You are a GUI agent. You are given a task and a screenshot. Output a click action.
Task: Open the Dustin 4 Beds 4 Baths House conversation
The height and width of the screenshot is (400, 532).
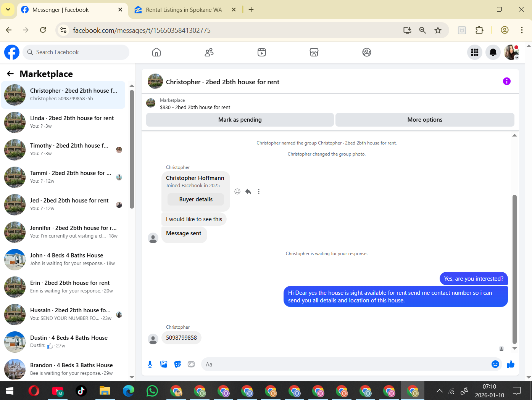[x=63, y=342]
